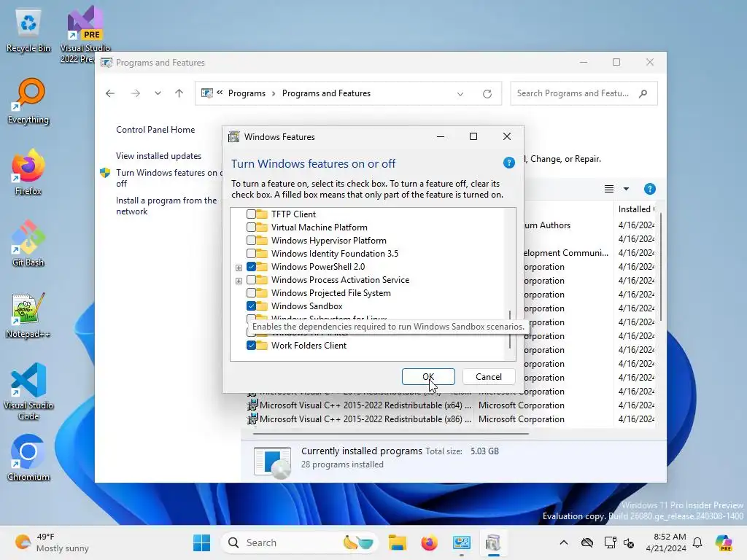Viewport: 747px width, 560px height.
Task: Open the Copilot Preview taskbar icon
Action: (x=724, y=542)
